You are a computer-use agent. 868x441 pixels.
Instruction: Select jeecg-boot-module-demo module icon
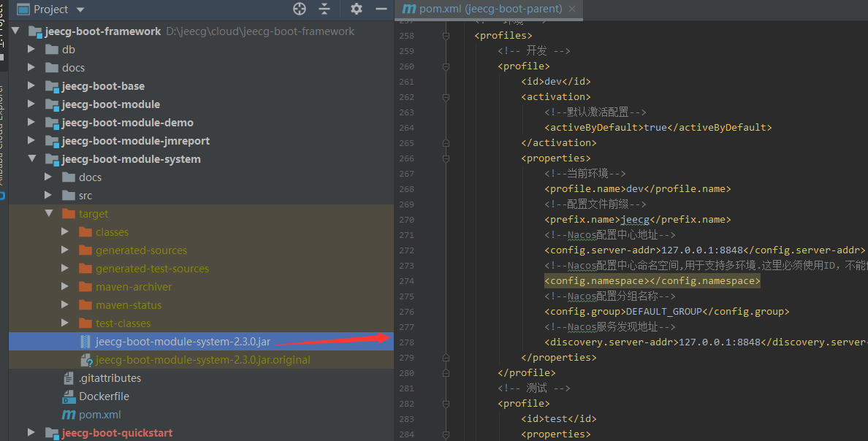click(52, 123)
